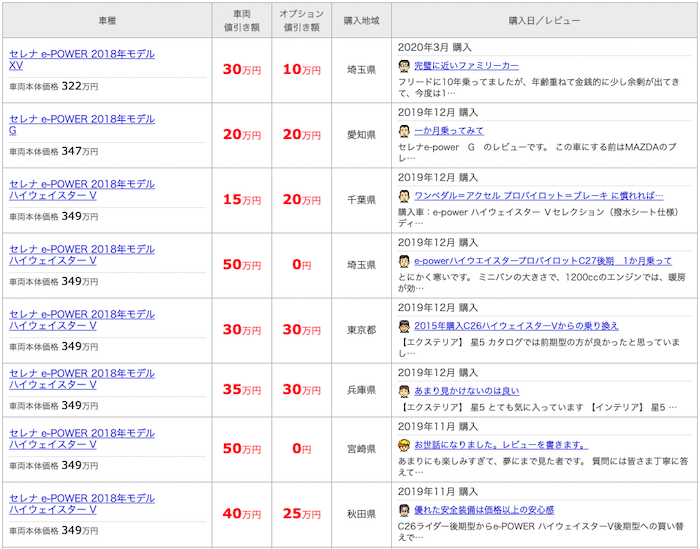
Task: Open the review あまり見かけないのは良い
Action: point(467,391)
